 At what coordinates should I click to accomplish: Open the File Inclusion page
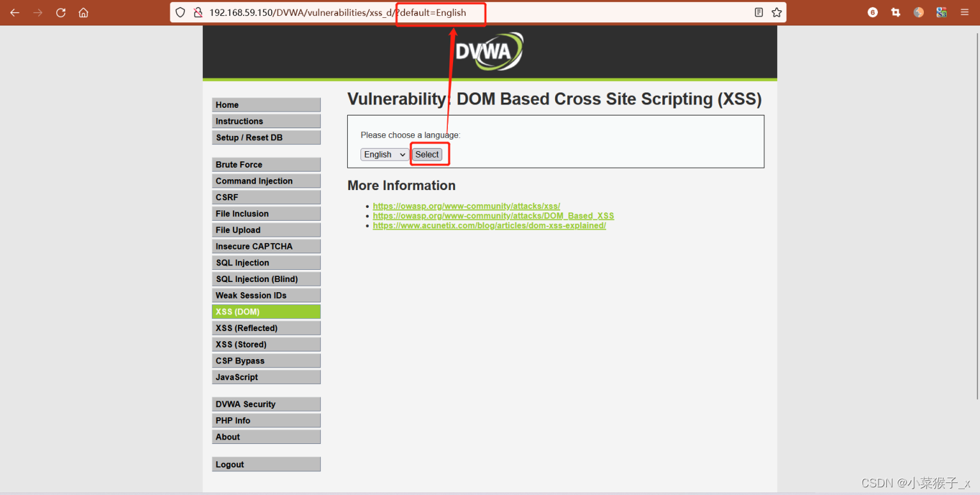[266, 214]
